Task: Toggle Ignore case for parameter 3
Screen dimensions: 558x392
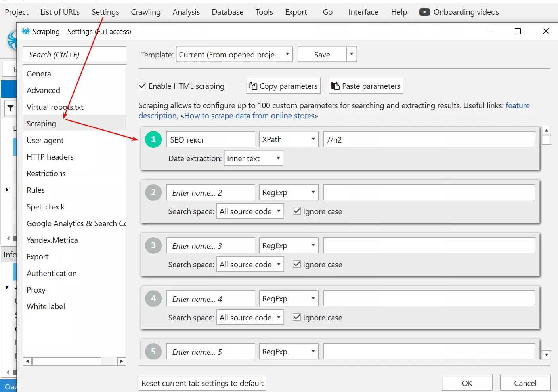Action: (x=296, y=264)
